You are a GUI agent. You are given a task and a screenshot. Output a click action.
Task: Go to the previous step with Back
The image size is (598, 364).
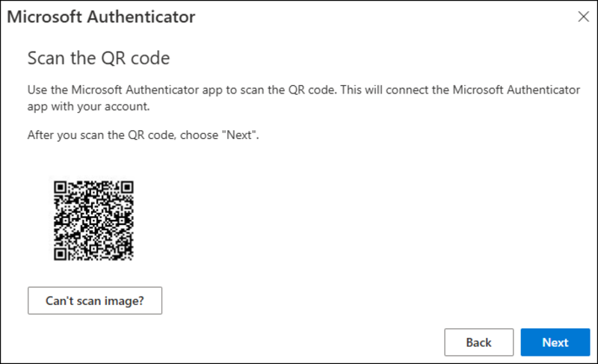point(478,342)
